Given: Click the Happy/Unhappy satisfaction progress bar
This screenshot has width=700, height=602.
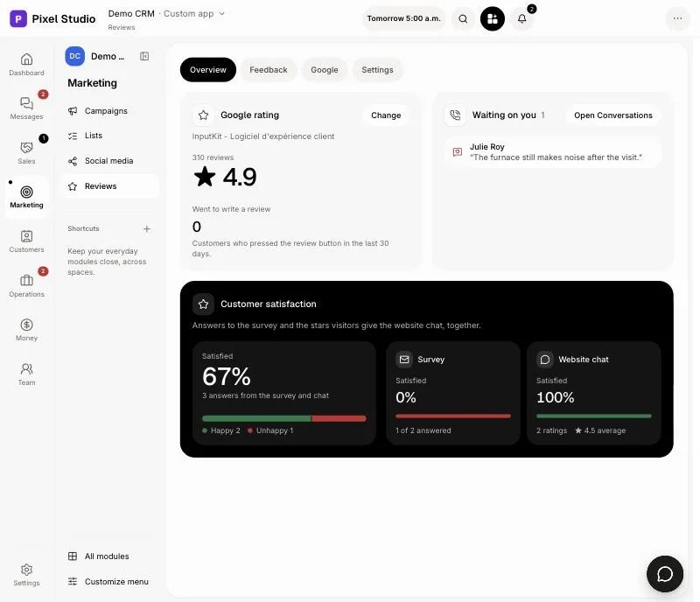Looking at the screenshot, I should [283, 418].
